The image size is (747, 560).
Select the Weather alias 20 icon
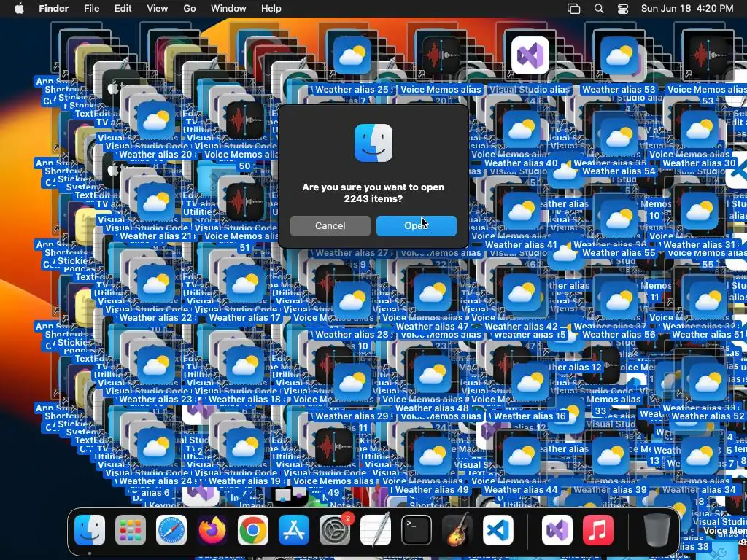(x=156, y=121)
